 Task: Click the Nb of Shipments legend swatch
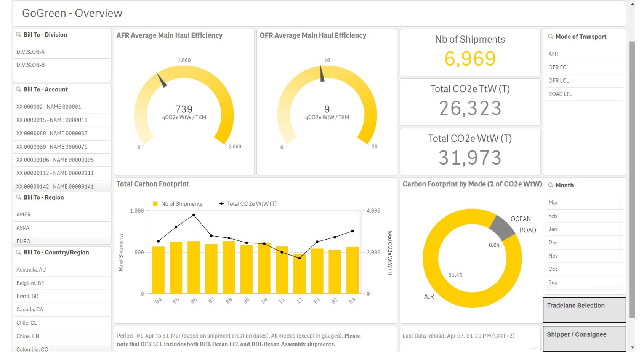tap(155, 204)
